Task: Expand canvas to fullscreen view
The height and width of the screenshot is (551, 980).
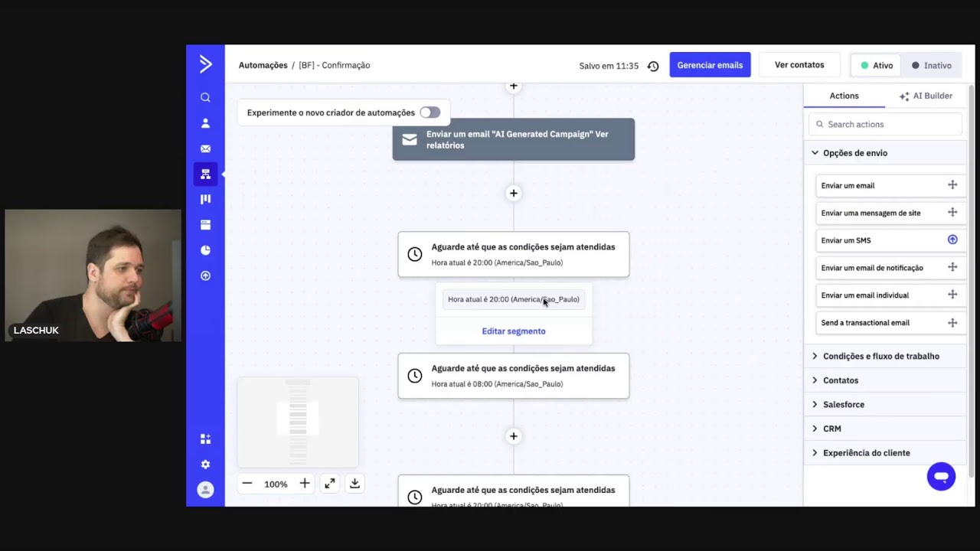Action: 329,484
